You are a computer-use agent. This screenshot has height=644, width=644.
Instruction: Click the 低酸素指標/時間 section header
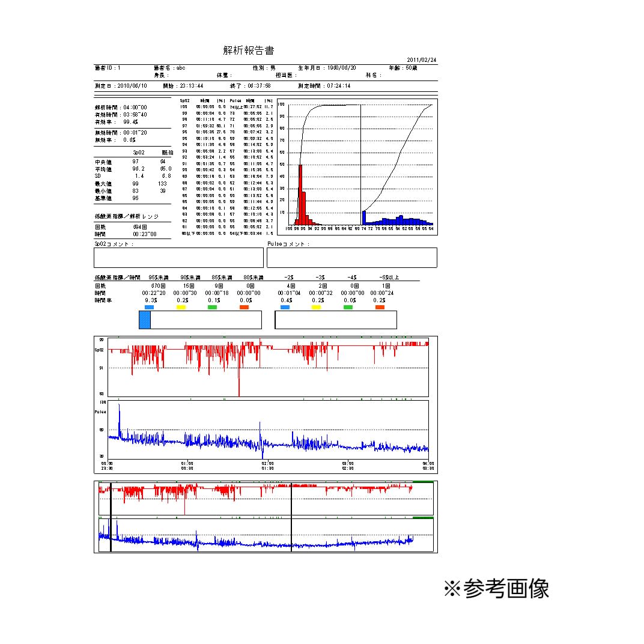pos(114,277)
